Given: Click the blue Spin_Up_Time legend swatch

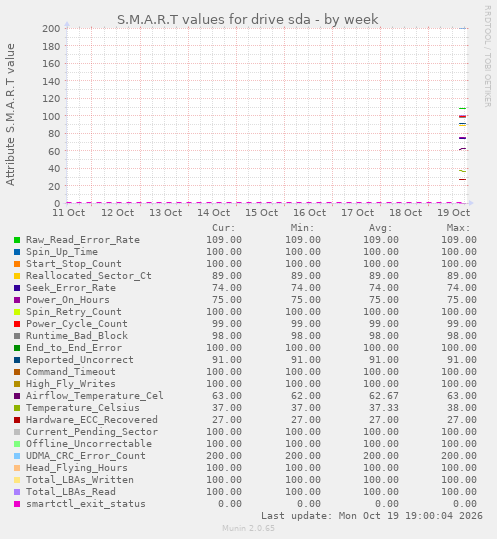Looking at the screenshot, I should pos(17,252).
